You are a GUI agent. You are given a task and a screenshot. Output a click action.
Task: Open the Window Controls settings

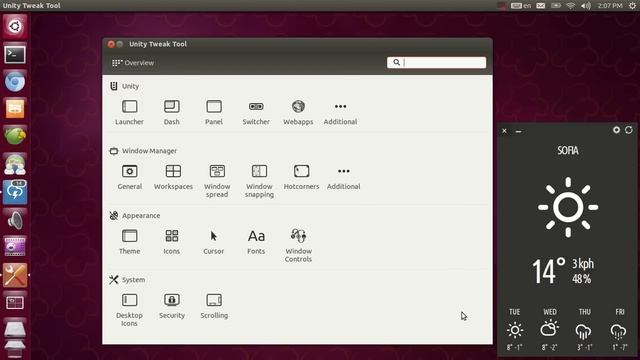pos(298,246)
